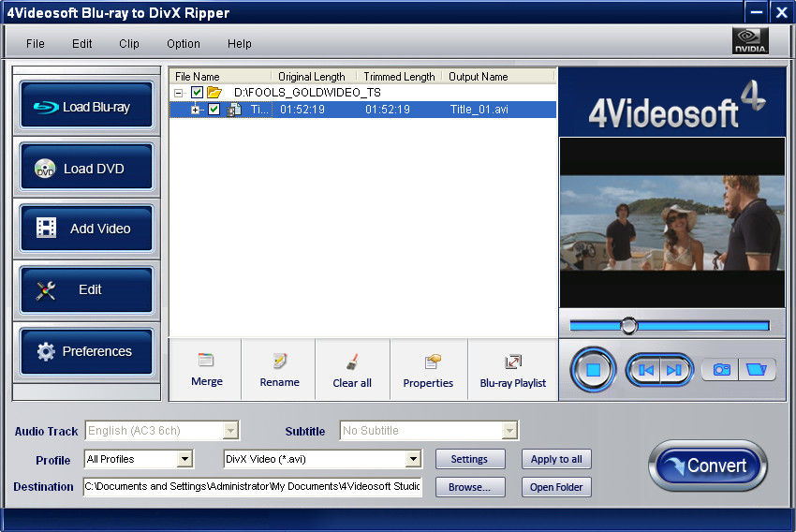This screenshot has height=532, width=796.
Task: Click the File Name column header
Action: click(221, 77)
